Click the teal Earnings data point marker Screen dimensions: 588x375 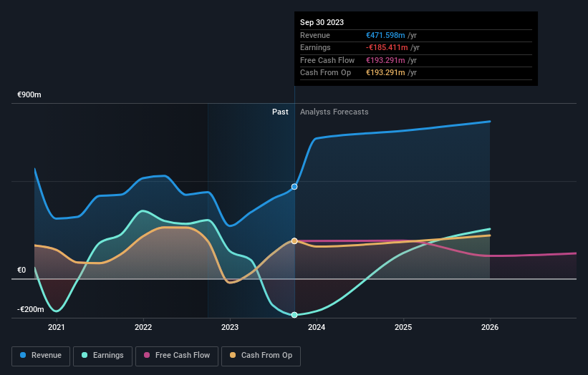click(x=294, y=315)
